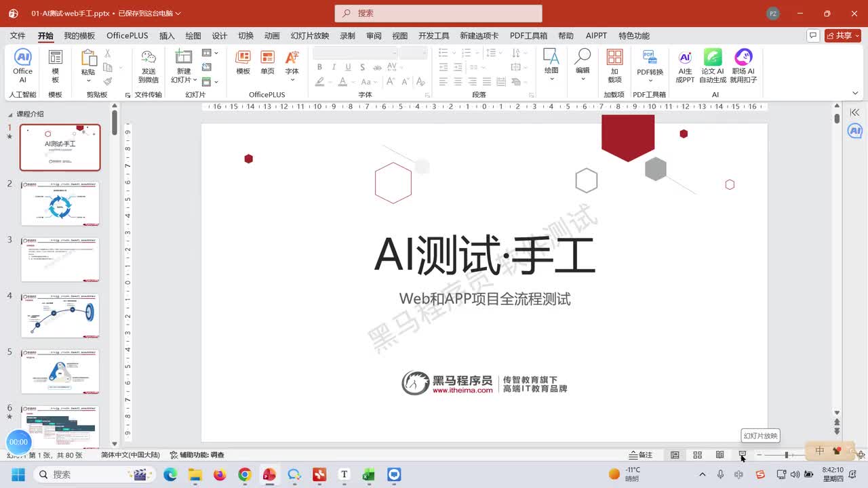
Task: Toggle bold formatting
Action: (x=319, y=67)
